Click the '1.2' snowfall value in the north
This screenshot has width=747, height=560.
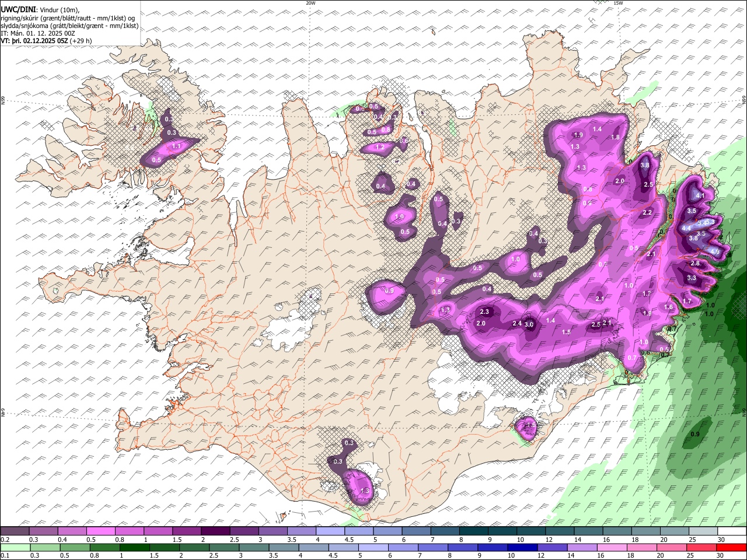[x=380, y=148]
